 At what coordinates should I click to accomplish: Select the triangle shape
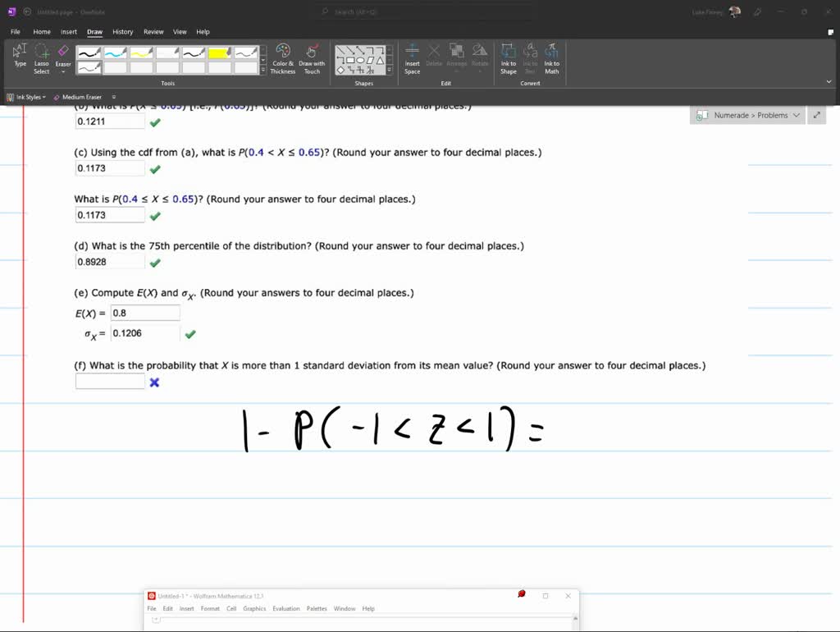(380, 61)
